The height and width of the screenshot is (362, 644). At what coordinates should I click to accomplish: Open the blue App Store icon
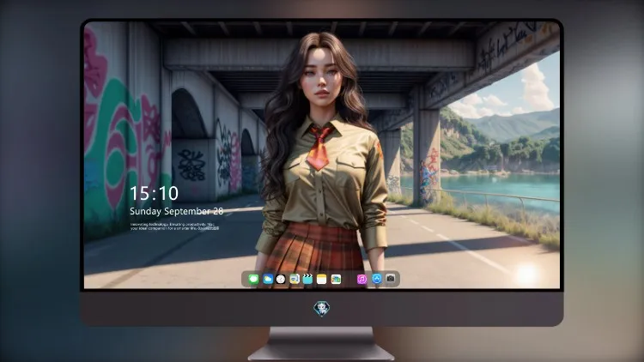[x=377, y=279]
